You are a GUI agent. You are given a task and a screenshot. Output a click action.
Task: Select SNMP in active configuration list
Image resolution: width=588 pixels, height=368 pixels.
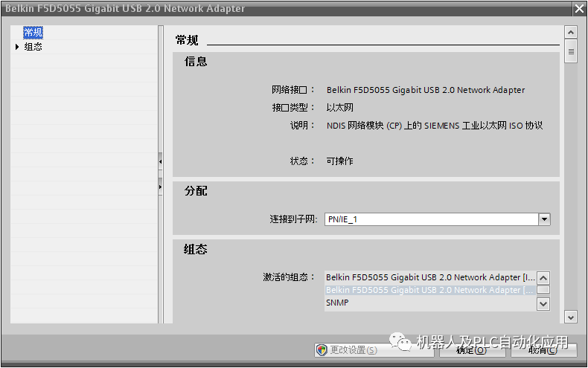pos(337,303)
